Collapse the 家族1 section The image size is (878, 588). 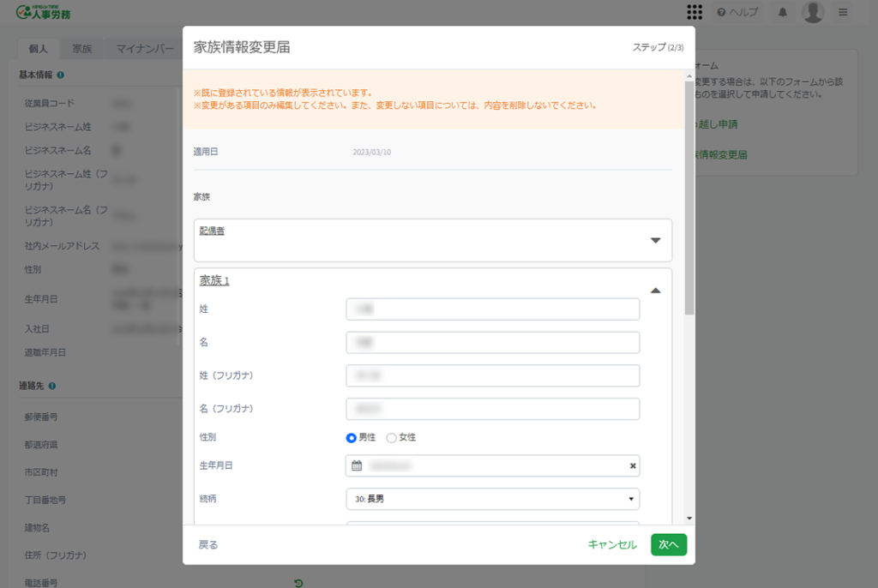pos(655,291)
